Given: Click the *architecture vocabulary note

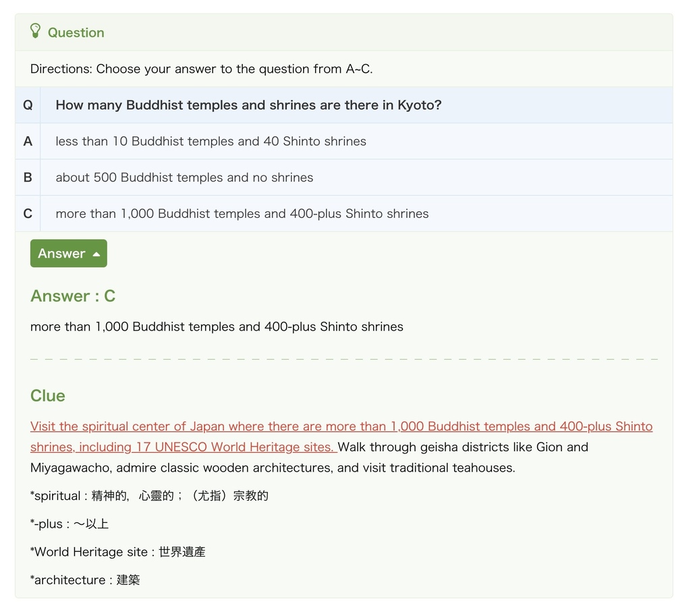Looking at the screenshot, I should [85, 580].
